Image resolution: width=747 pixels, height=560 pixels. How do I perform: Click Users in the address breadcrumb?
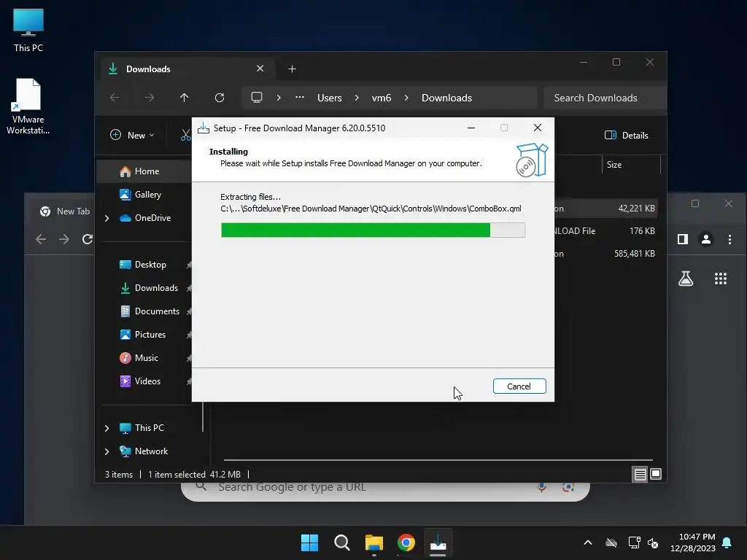pyautogui.click(x=330, y=98)
